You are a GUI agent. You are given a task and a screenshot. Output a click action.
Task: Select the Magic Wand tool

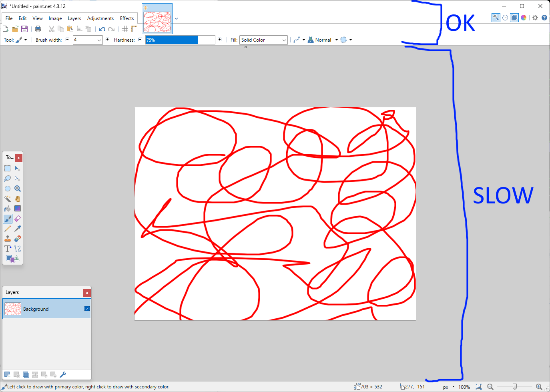pos(8,199)
